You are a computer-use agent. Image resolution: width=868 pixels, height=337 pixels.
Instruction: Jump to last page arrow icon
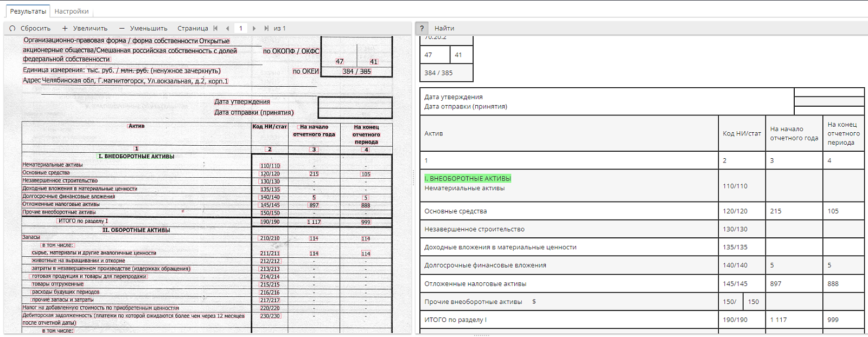click(x=266, y=28)
